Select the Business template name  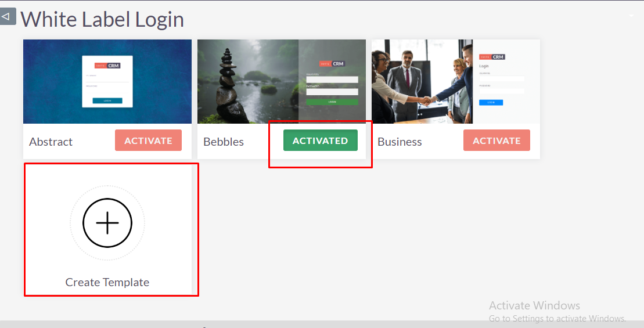coord(400,142)
